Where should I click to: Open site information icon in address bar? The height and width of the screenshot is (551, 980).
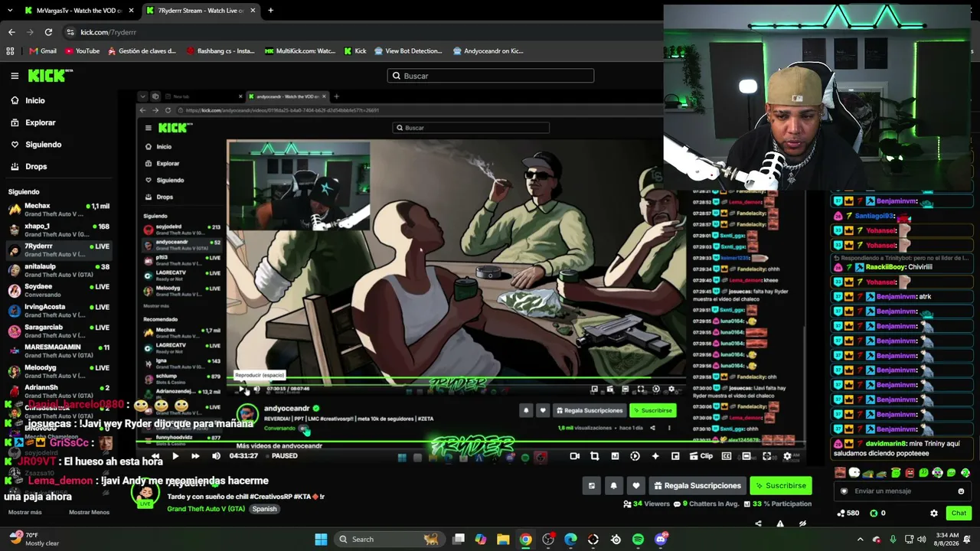pos(70,32)
